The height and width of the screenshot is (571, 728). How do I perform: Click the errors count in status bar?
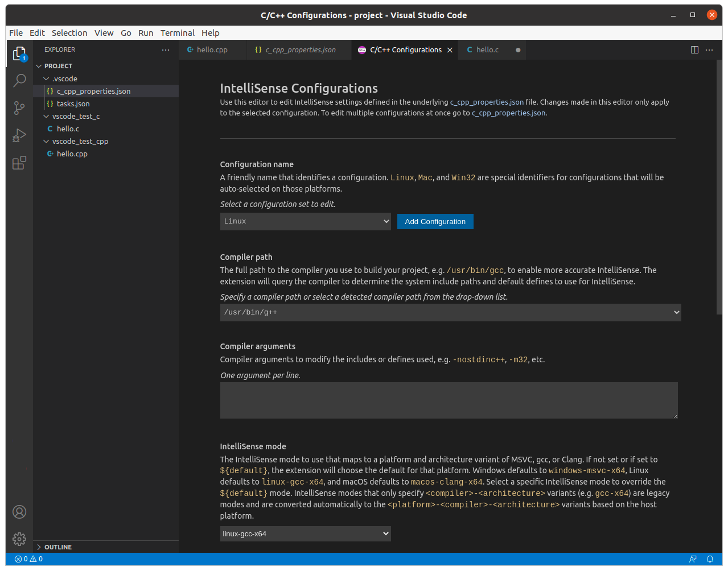[21, 559]
